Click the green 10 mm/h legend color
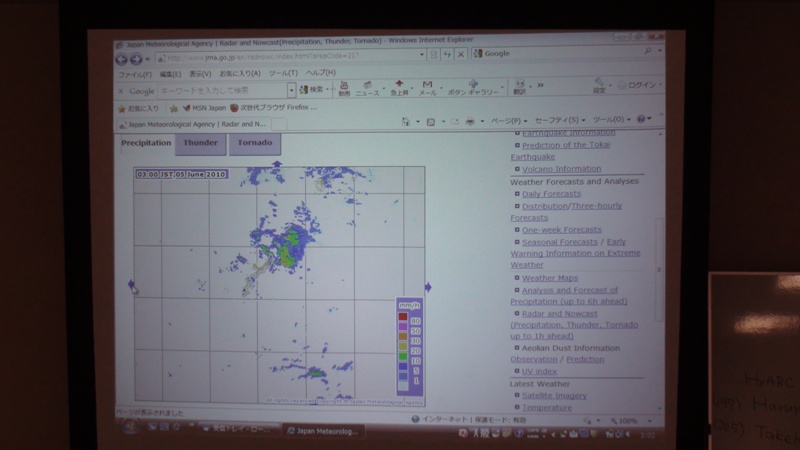This screenshot has height=450, width=800. [403, 356]
